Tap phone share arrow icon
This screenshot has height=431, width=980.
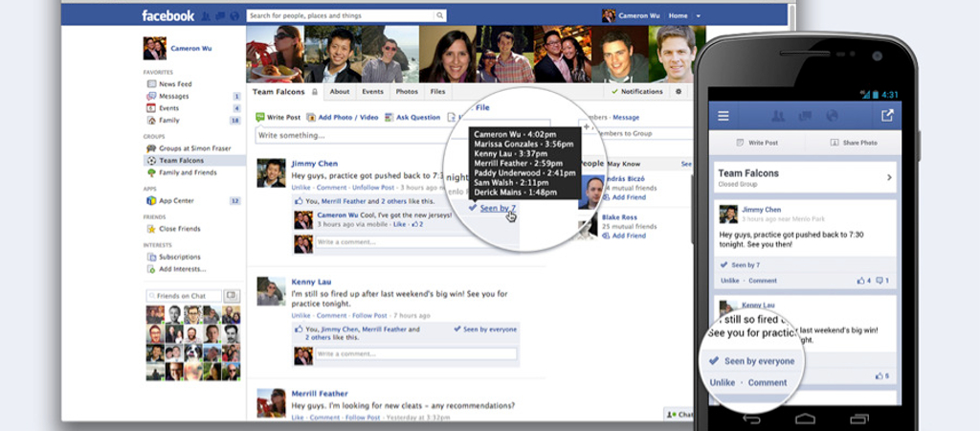tap(887, 115)
